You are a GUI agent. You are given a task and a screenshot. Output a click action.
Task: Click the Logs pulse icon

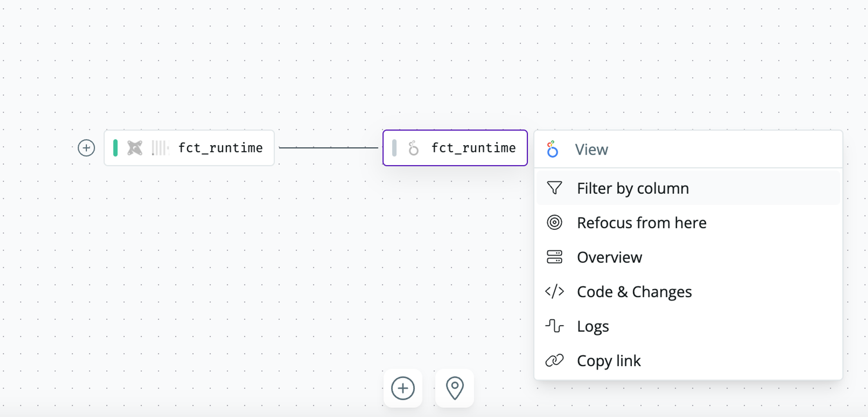click(555, 326)
